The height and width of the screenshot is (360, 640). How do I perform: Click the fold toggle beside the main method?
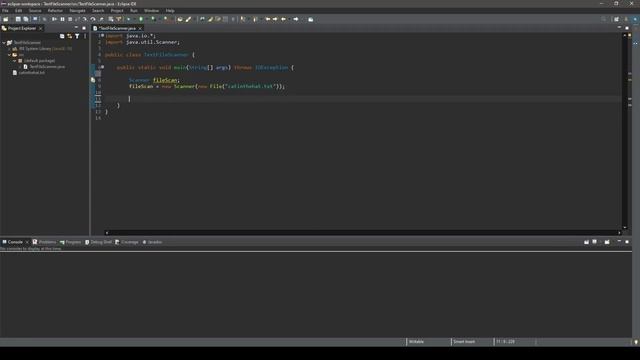[102, 67]
